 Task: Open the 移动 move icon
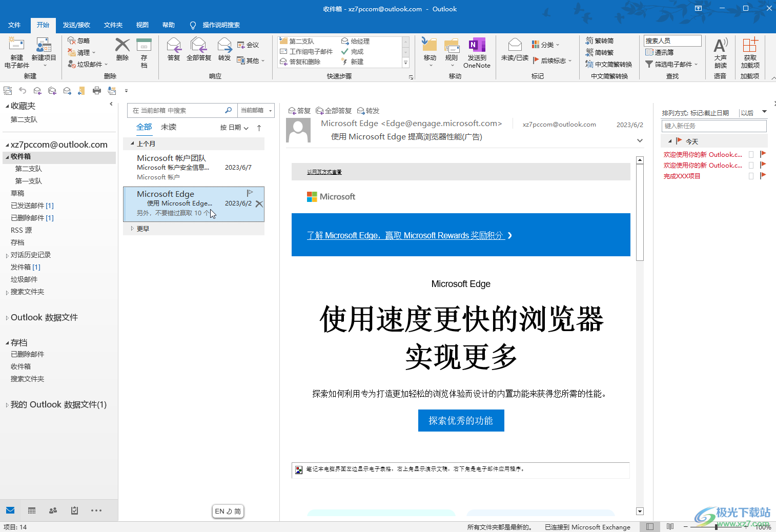430,53
